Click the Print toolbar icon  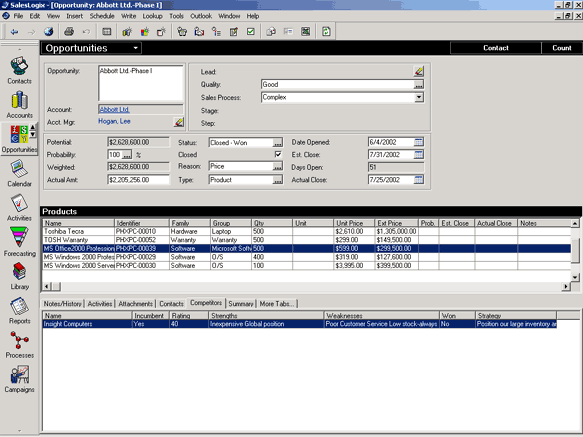[69, 32]
